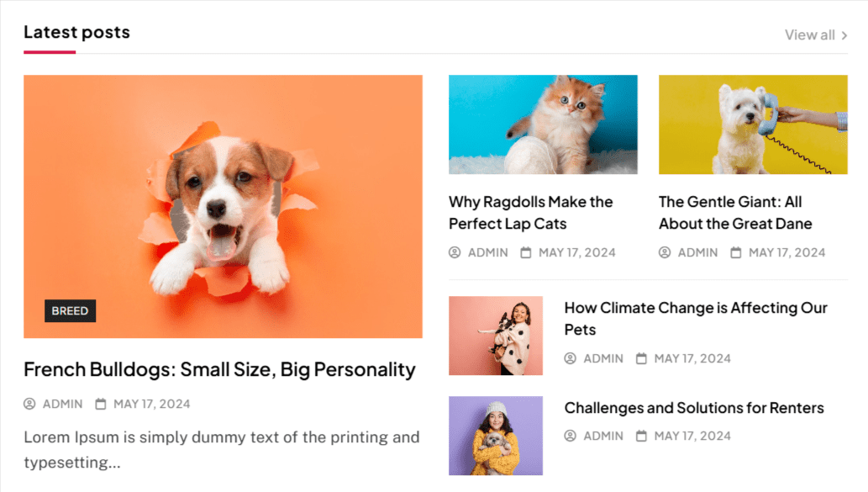
Task: Click the user icon under Renters post
Action: click(x=571, y=436)
